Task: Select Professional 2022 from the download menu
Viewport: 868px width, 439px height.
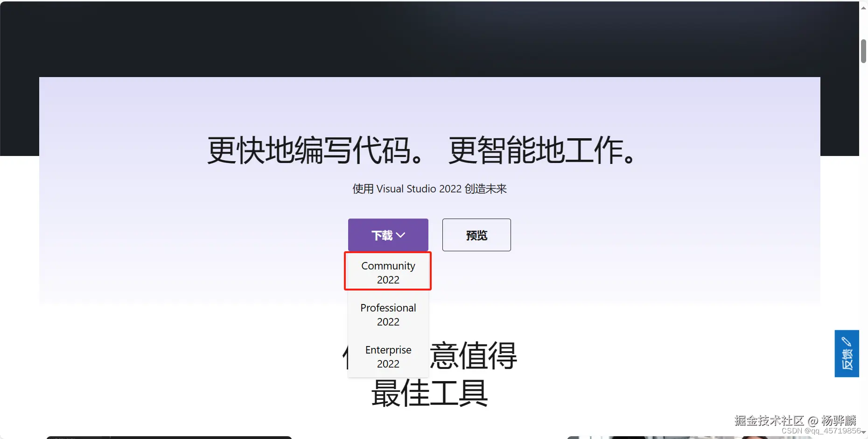Action: point(388,314)
